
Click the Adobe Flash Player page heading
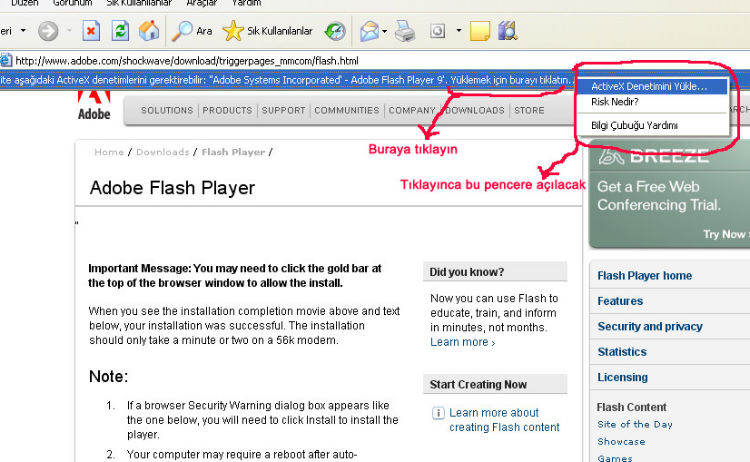(x=172, y=188)
